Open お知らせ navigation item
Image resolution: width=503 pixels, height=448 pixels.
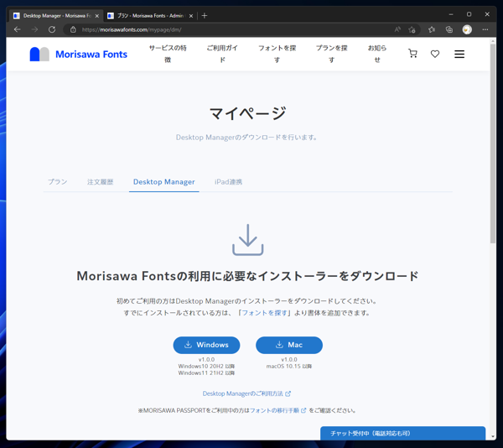coord(377,54)
